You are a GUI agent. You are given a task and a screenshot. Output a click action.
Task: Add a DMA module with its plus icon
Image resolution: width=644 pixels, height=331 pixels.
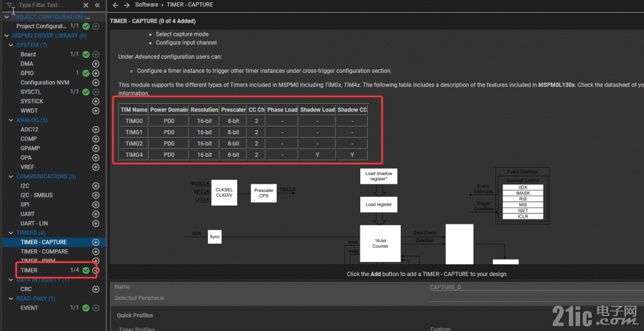coord(95,64)
